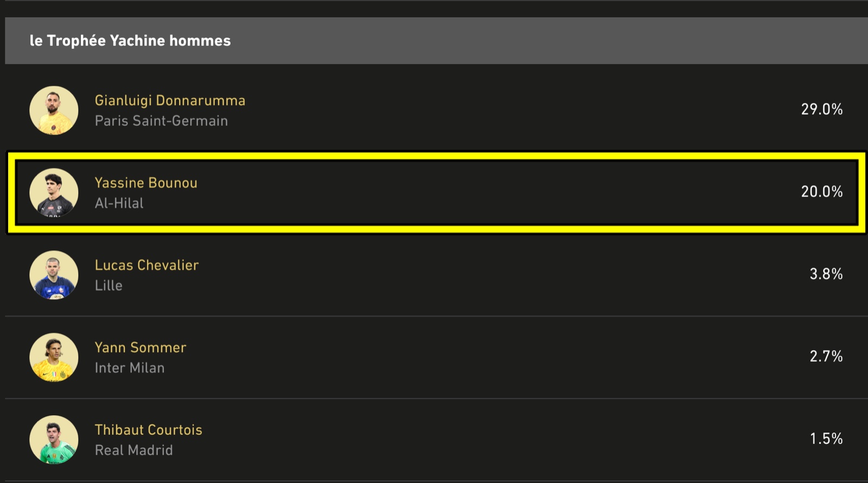Image resolution: width=868 pixels, height=483 pixels.
Task: Click the 29.0% vote percentage
Action: pos(821,110)
